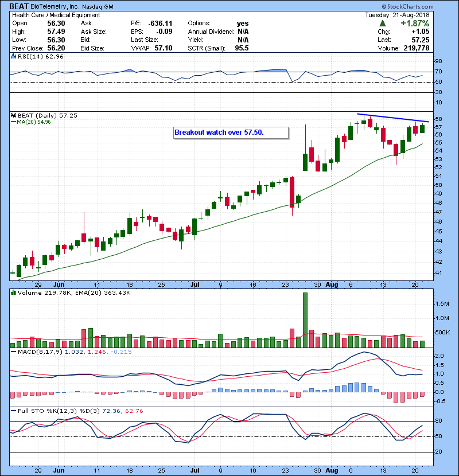Click the RSI(14) 62.96 label
459x476 pixels.
41,56
